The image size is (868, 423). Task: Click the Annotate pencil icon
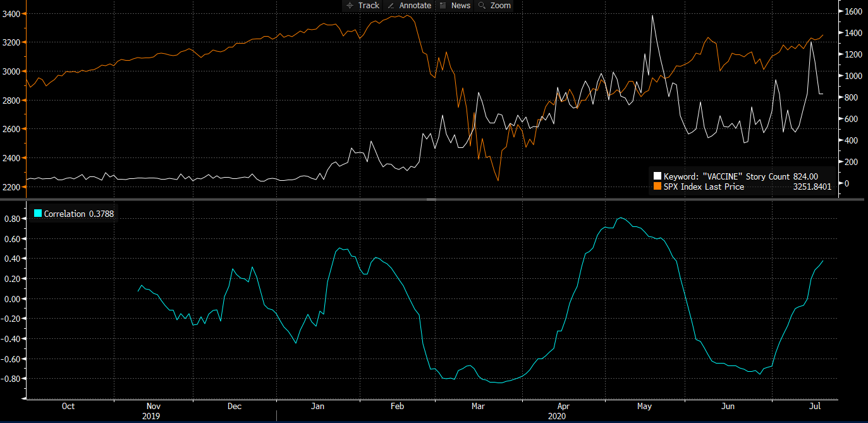coord(391,5)
